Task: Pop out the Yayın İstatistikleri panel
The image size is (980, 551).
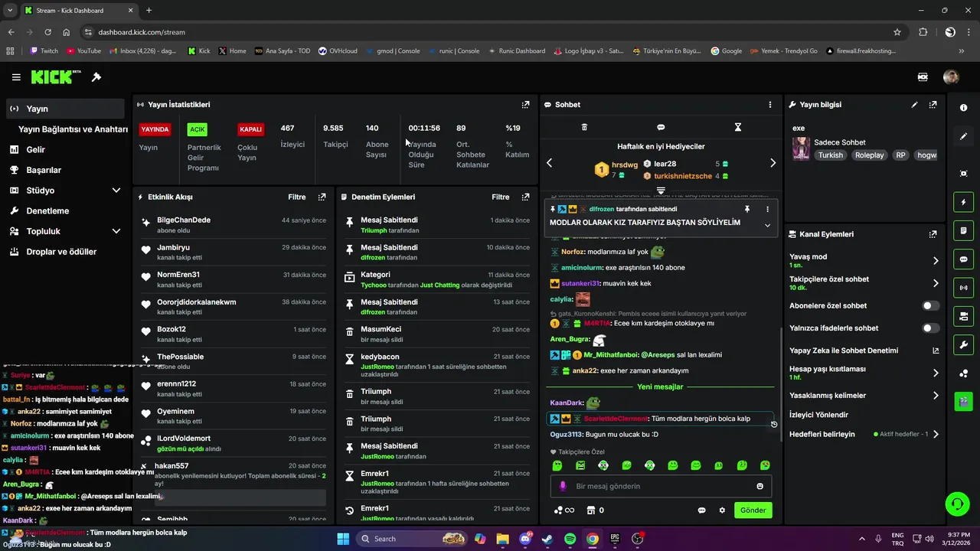Action: click(x=525, y=105)
